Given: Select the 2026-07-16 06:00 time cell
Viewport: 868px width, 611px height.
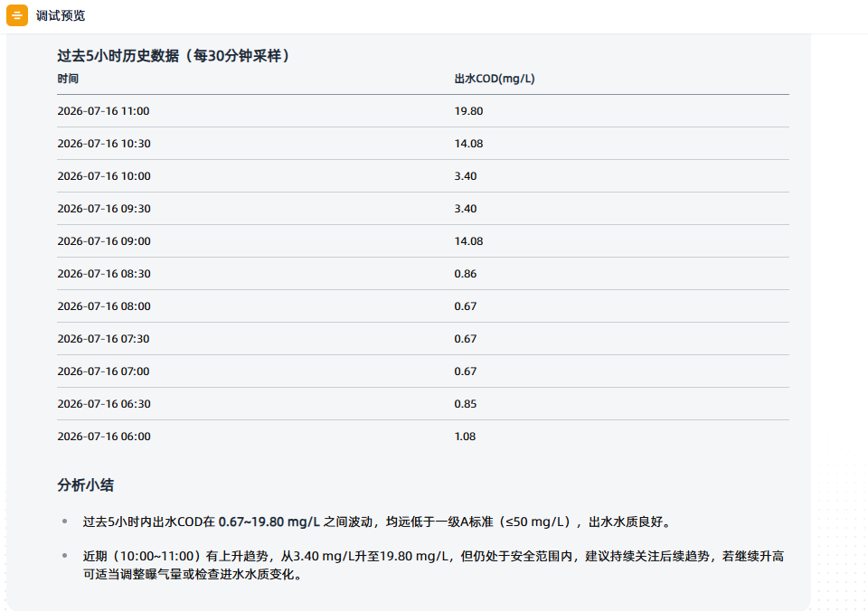Looking at the screenshot, I should click(x=104, y=437).
